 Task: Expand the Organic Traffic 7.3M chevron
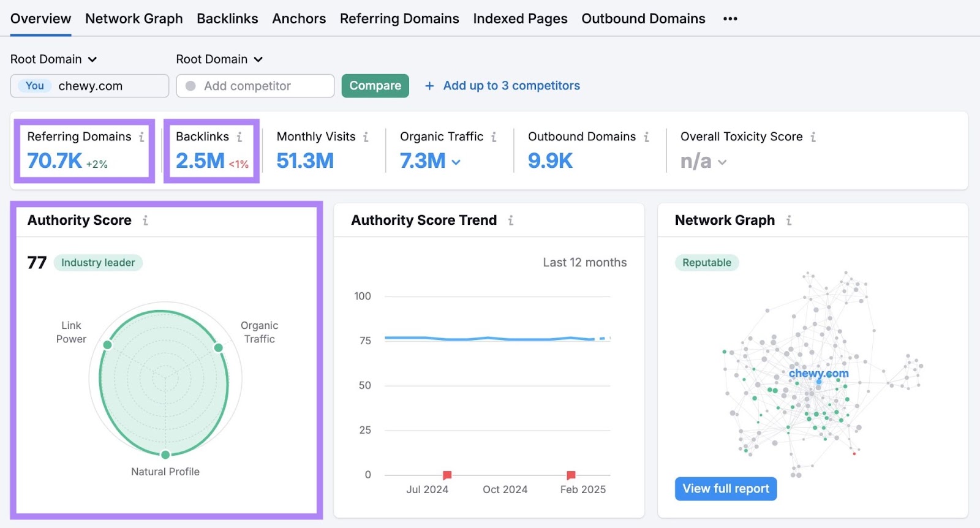pos(456,162)
